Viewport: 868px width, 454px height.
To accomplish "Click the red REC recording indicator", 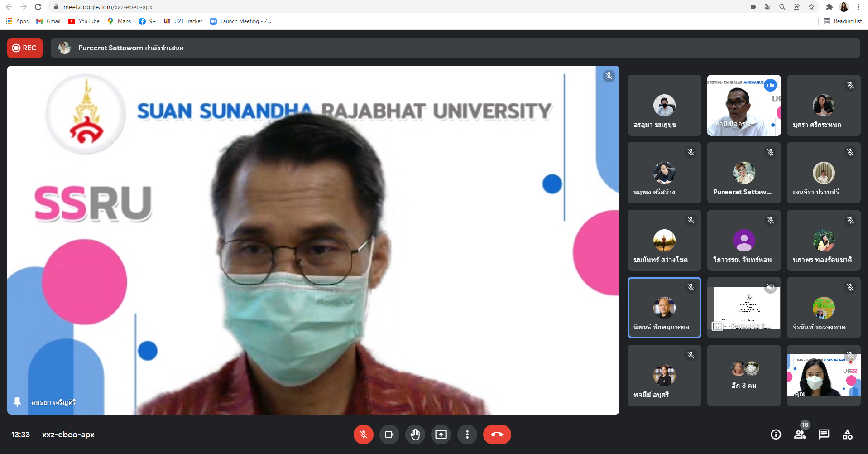I will coord(25,48).
